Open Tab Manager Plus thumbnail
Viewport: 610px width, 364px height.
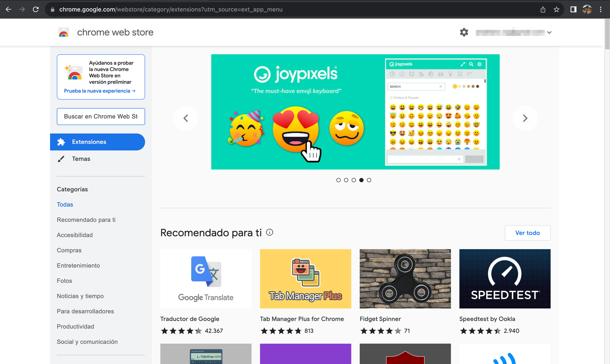306,279
